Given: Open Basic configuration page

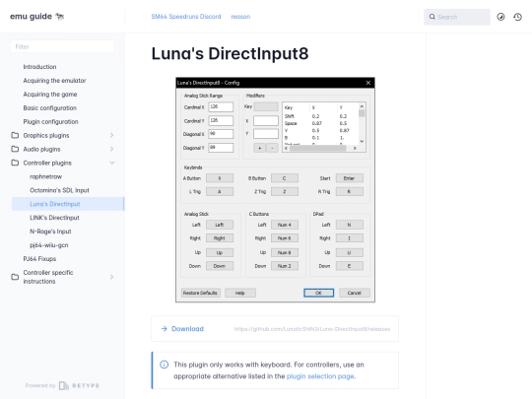Looking at the screenshot, I should [50, 108].
